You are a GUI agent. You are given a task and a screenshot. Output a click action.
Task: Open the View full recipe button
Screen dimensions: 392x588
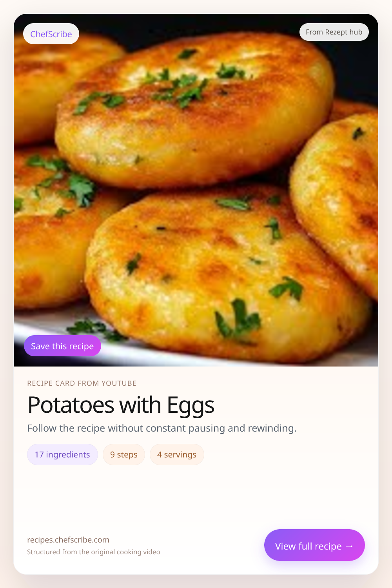308,546
